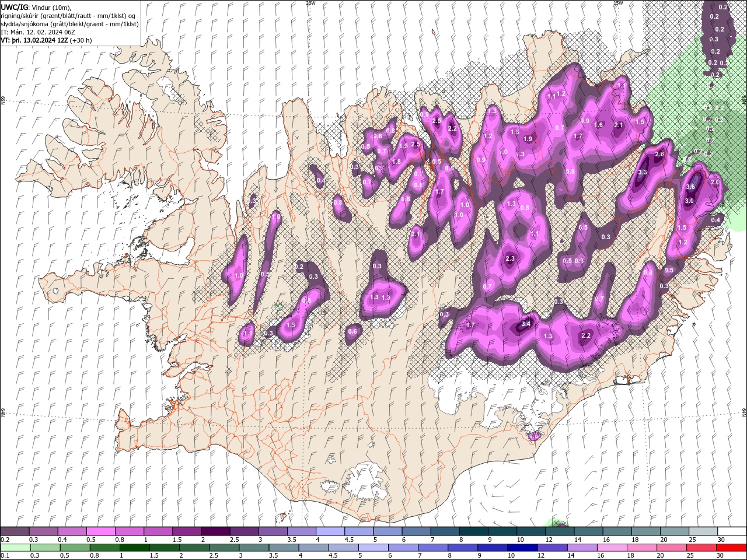Click the 2.8 snowfall value on the map
The image size is (747, 560).
coord(659,154)
